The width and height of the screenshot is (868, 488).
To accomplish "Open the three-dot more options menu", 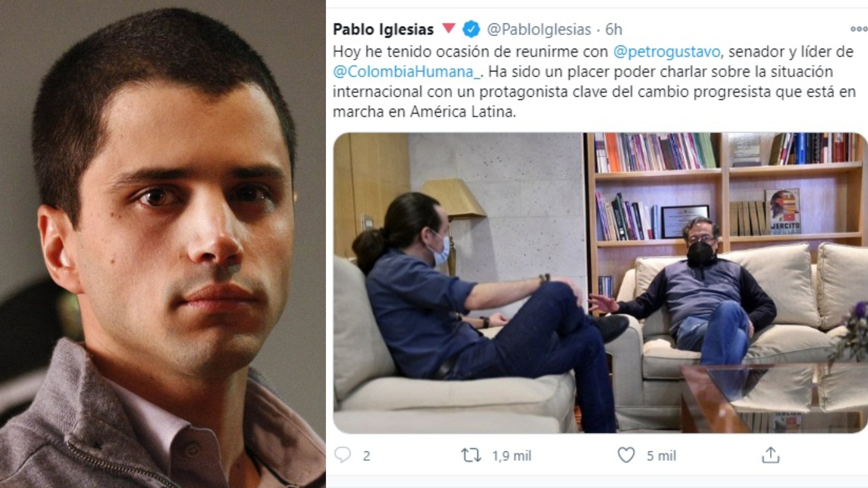I will click(859, 29).
